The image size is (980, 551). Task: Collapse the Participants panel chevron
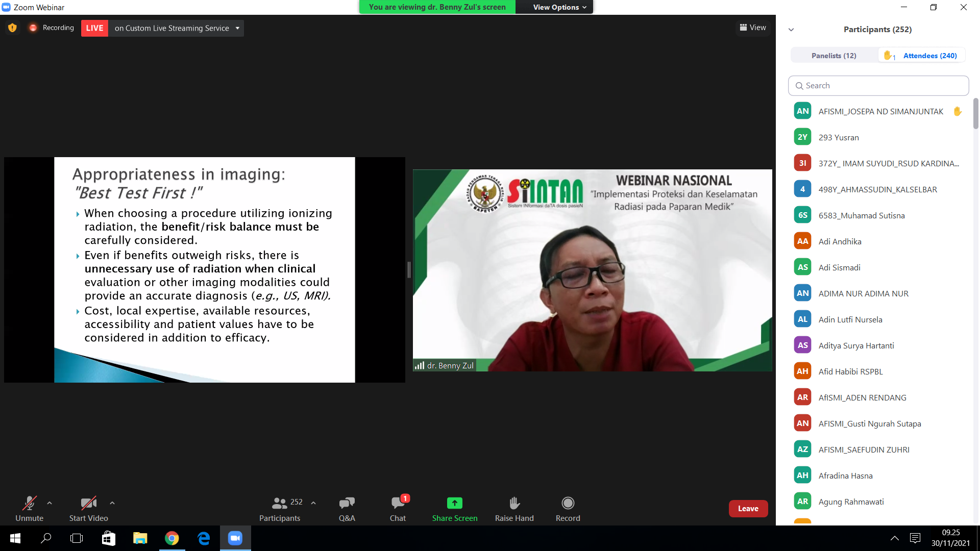(x=791, y=30)
